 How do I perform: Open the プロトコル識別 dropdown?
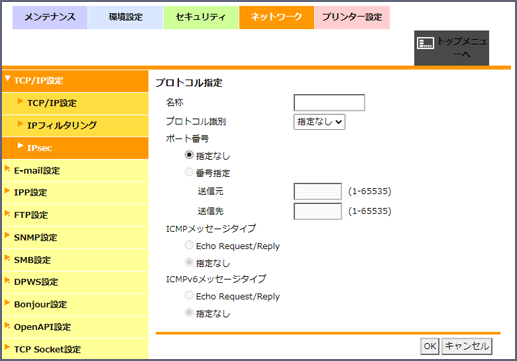click(319, 122)
